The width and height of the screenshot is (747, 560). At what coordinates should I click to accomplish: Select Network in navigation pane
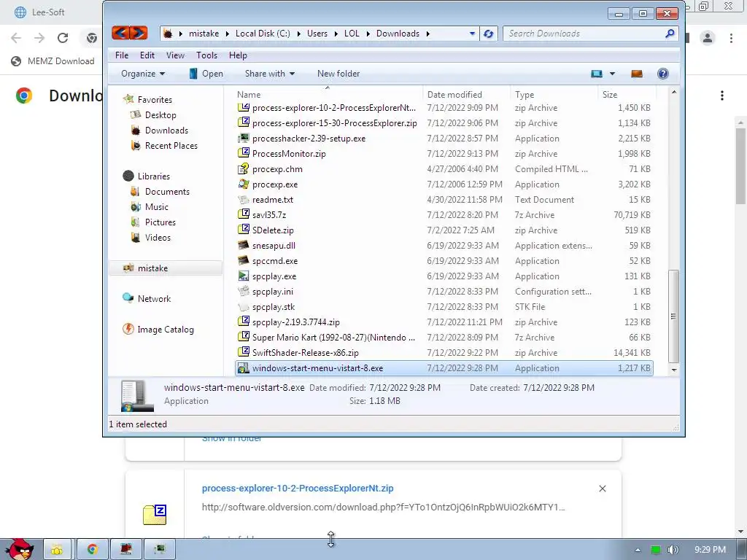tap(154, 298)
